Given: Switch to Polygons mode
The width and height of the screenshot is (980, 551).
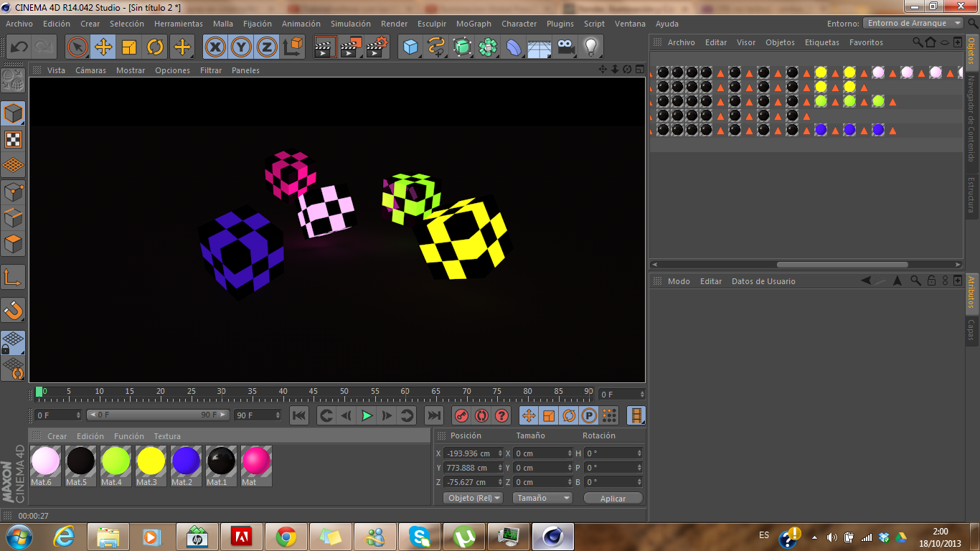Looking at the screenshot, I should 13,243.
